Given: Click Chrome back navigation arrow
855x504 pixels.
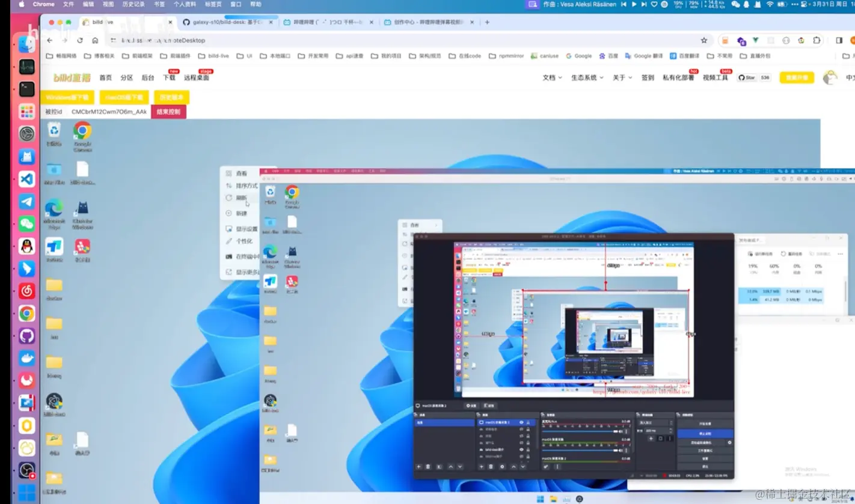Looking at the screenshot, I should (x=50, y=40).
